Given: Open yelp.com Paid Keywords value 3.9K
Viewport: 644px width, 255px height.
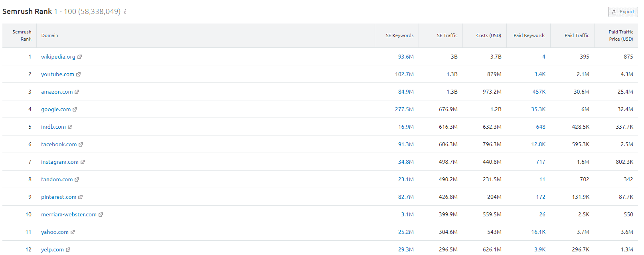Looking at the screenshot, I should [540, 249].
